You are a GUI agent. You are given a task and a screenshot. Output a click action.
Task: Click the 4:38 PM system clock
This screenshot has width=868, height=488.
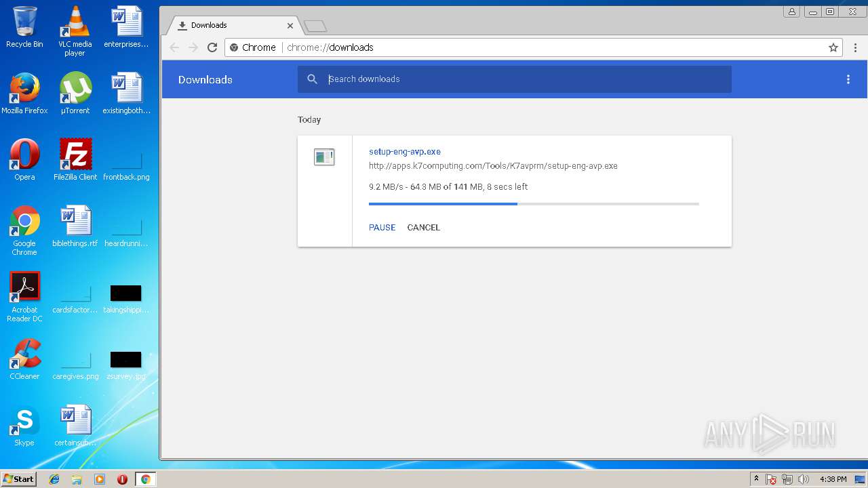pyautogui.click(x=833, y=479)
